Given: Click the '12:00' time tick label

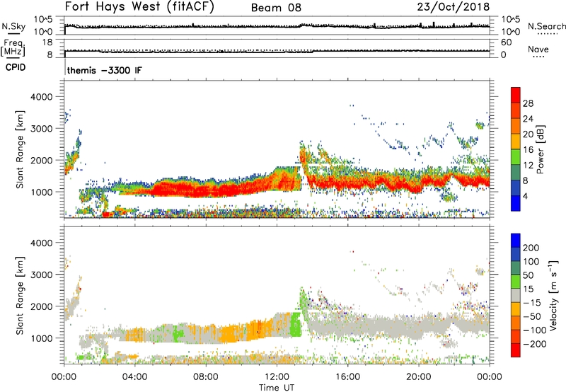Looking at the screenshot, I should [277, 377].
